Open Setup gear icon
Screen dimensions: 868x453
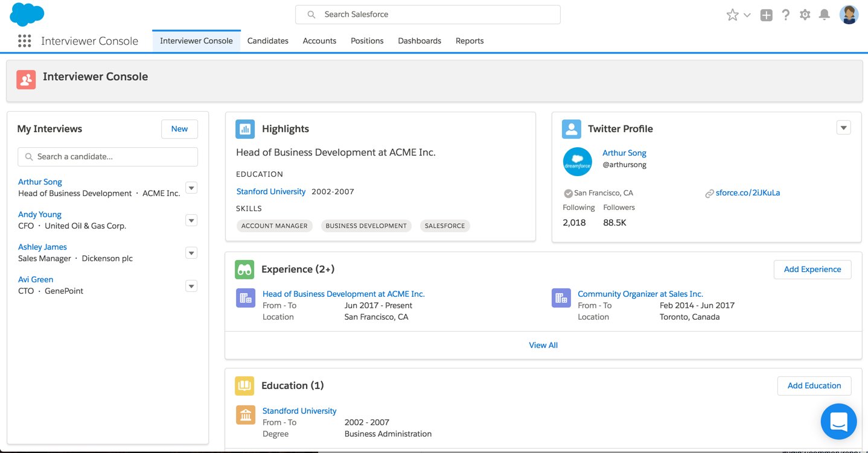click(x=805, y=15)
